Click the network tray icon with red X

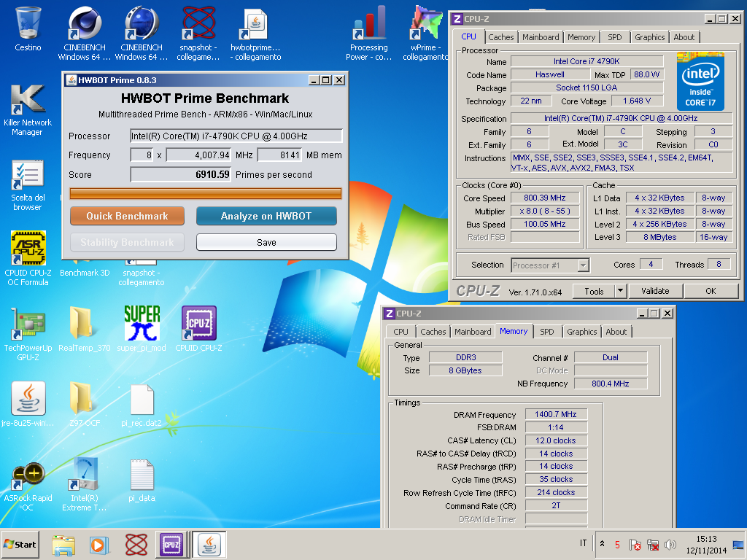[652, 544]
